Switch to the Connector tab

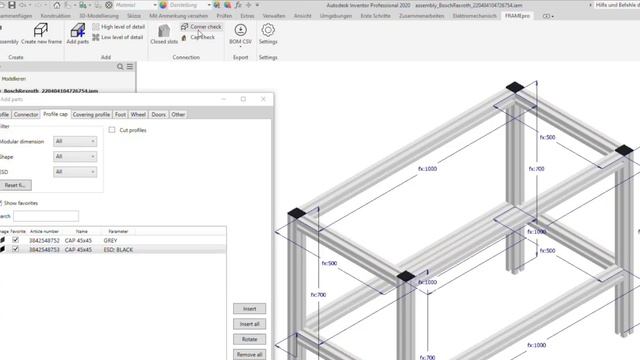[26, 115]
